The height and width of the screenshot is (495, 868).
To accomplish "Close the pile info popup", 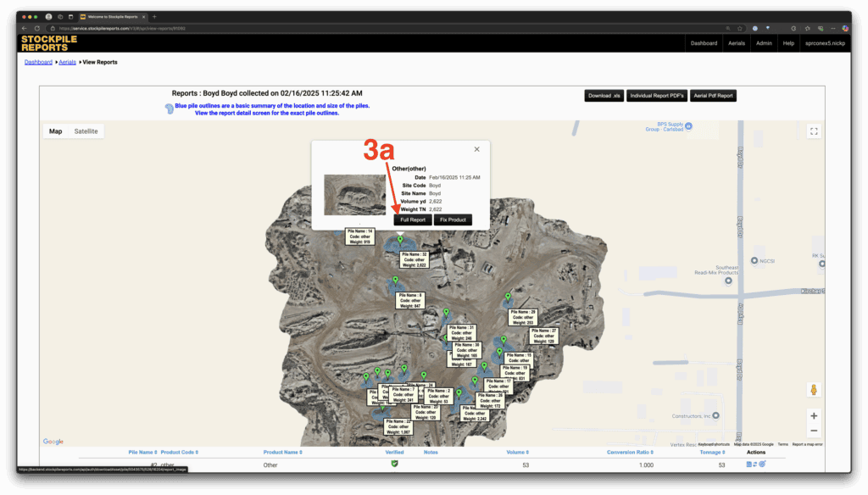I will (476, 149).
